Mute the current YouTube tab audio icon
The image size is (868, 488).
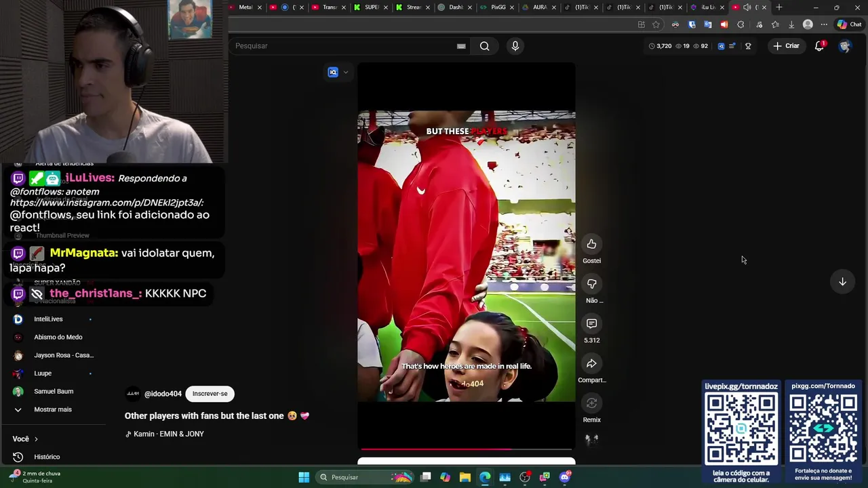point(747,7)
